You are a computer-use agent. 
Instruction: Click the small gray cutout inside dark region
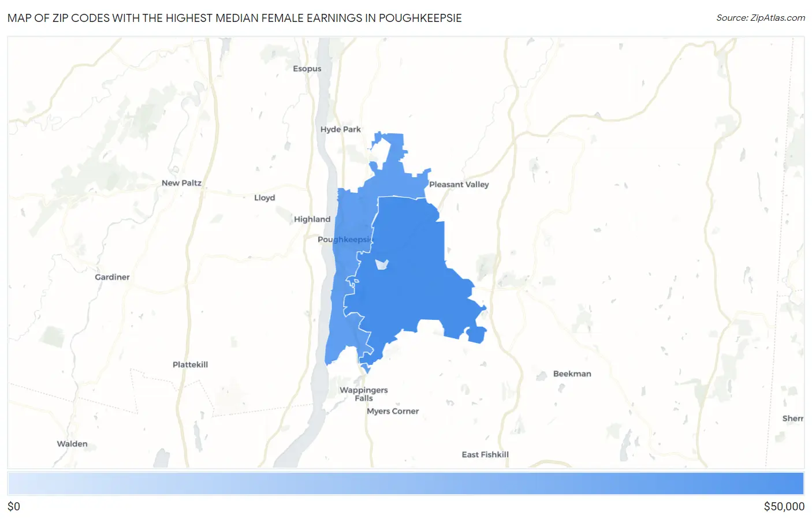click(x=382, y=264)
